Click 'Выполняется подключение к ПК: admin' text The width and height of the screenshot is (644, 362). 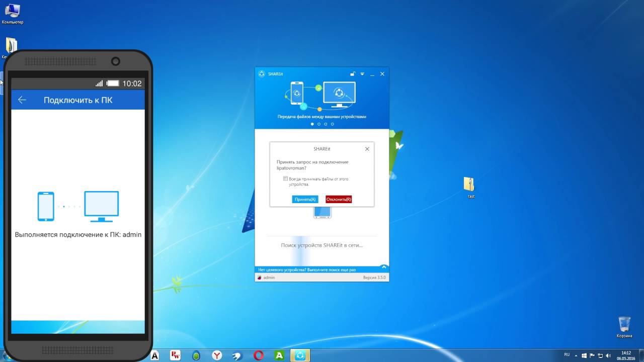[78, 235]
